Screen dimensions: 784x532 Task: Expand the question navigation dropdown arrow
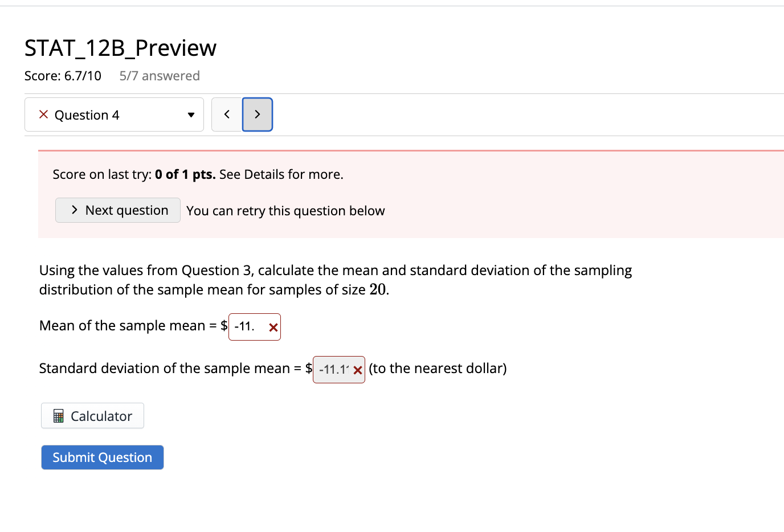[191, 114]
